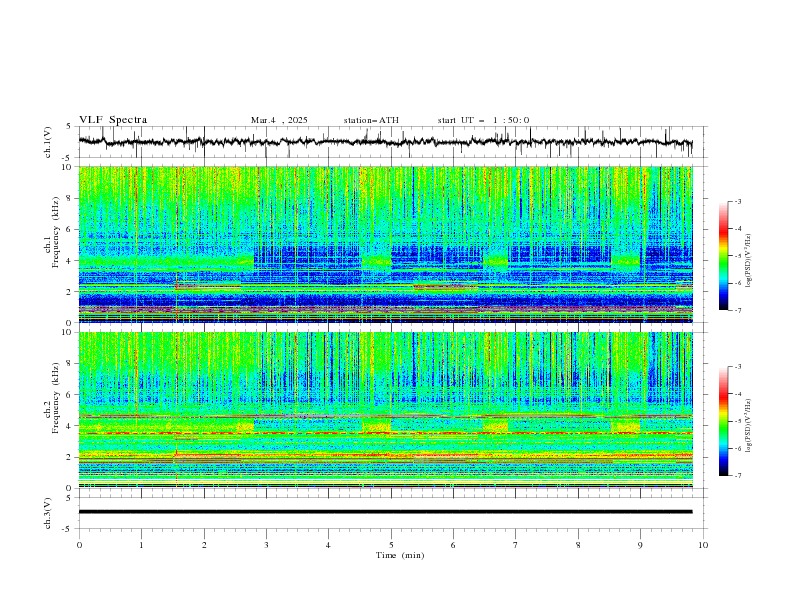Click the ch.3 flat voltage trace
This screenshot has width=792, height=612.
[385, 512]
